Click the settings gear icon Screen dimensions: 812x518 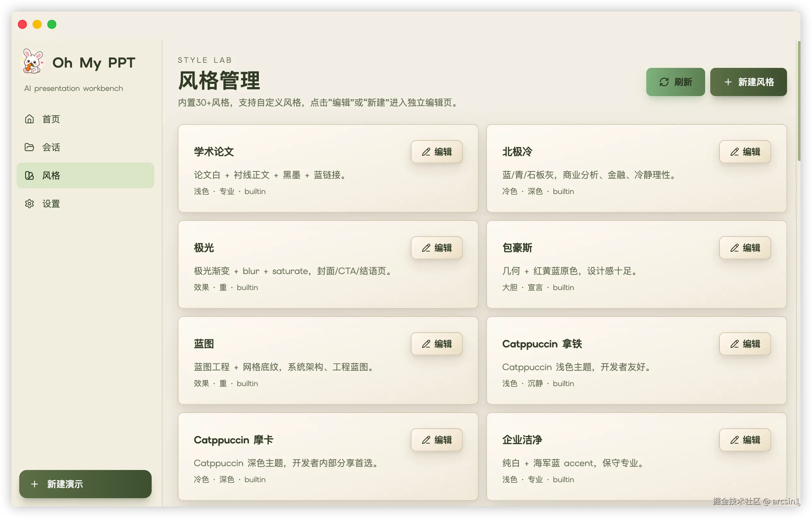pos(29,204)
